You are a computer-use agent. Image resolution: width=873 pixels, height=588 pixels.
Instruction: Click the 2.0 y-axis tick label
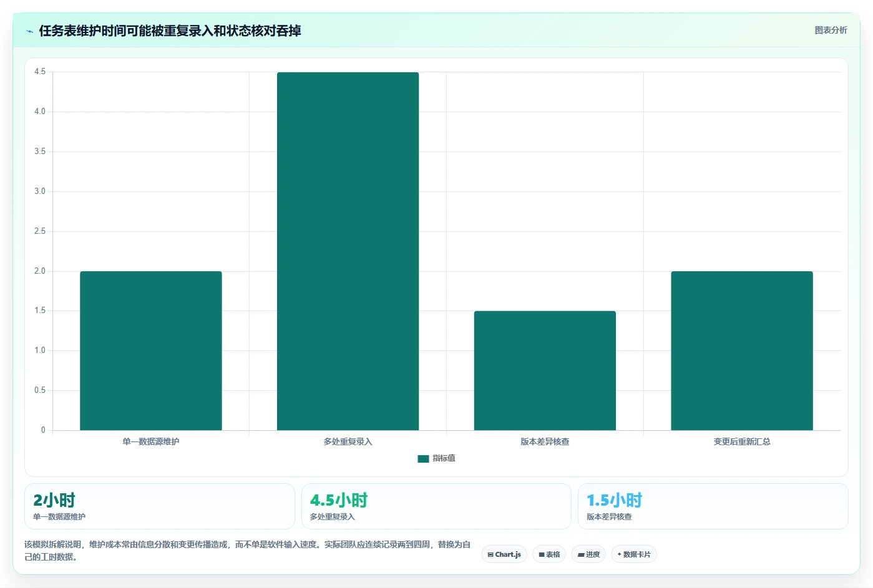coord(40,271)
